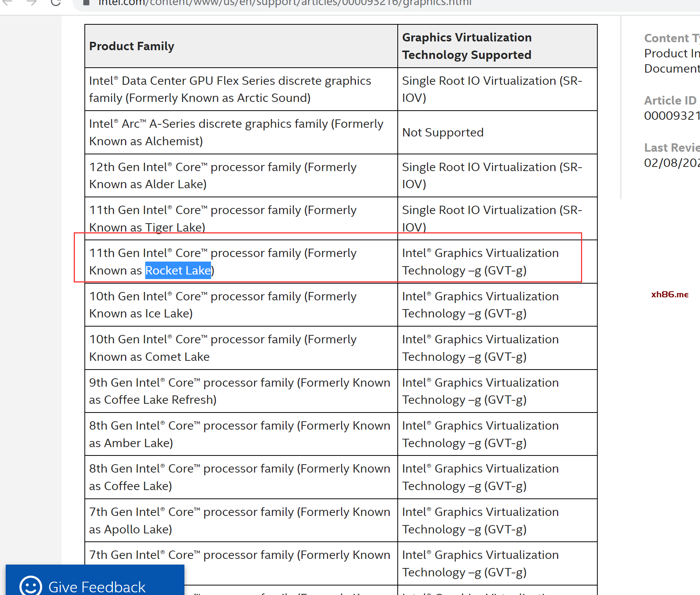Click the Graphics Virtualization Technology Supported header
The image size is (700, 595).
point(497,46)
